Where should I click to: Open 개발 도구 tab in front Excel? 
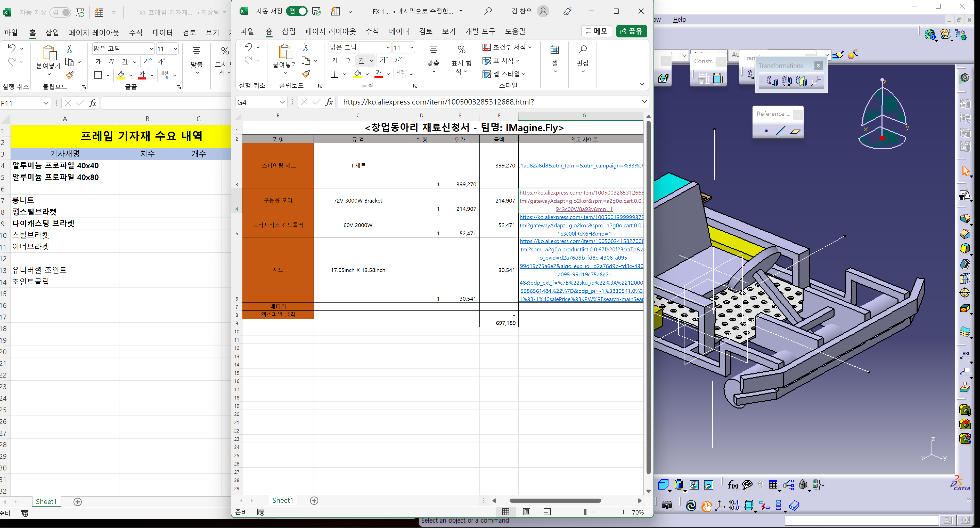(480, 31)
